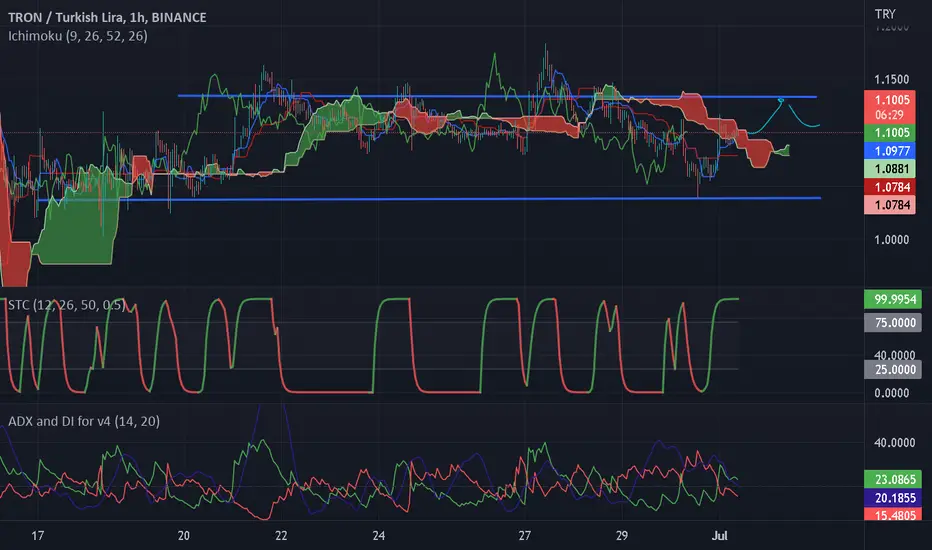Select the lower blue horizontal support line
Screen dimensions: 932x550
(429, 199)
